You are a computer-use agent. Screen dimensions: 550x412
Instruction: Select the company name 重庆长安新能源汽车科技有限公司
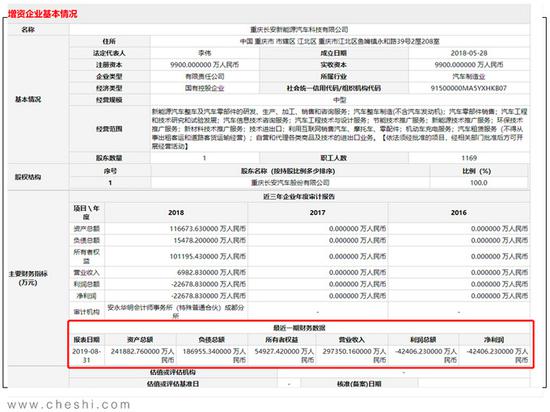pyautogui.click(x=299, y=29)
